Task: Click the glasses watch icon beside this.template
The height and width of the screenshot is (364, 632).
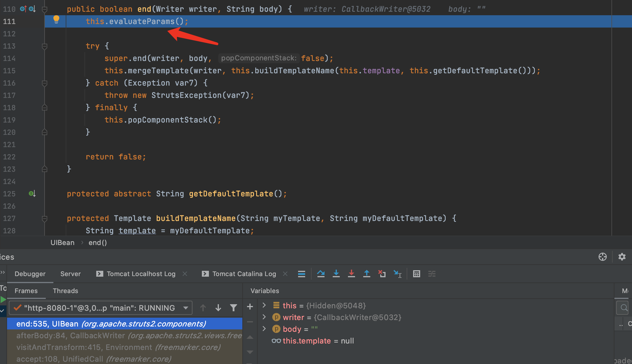Action: [x=276, y=341]
